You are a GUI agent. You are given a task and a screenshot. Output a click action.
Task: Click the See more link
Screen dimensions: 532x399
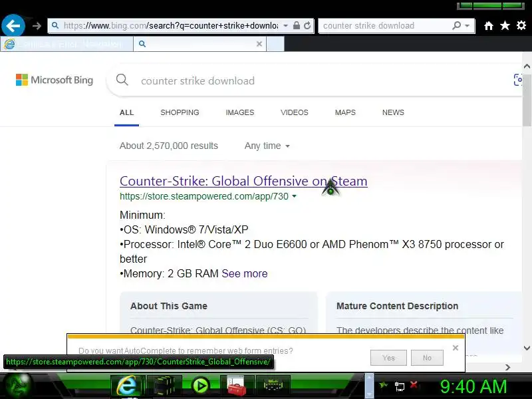(x=245, y=273)
